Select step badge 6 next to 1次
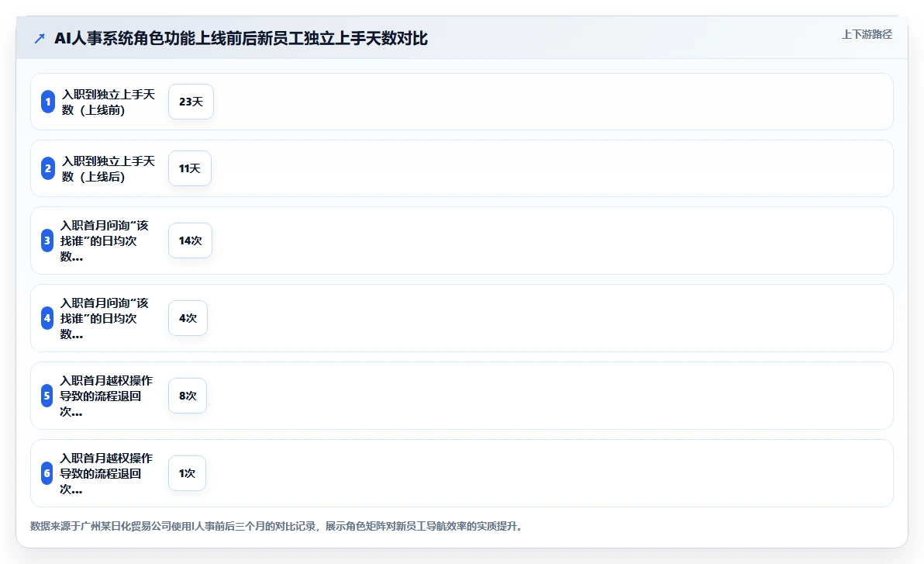Screen dimensions: 924x564 pos(47,473)
